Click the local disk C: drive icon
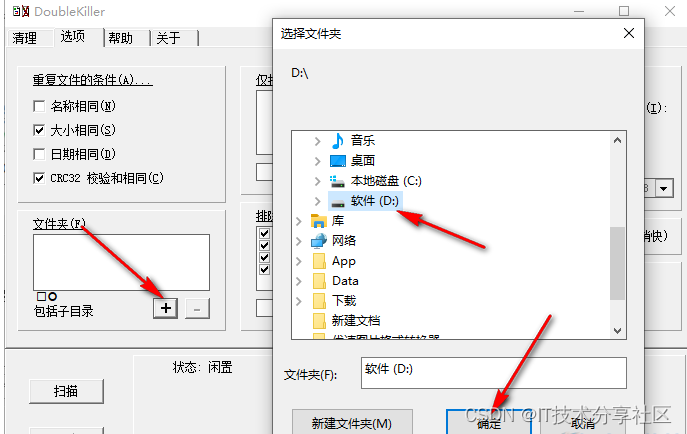 tap(337, 181)
